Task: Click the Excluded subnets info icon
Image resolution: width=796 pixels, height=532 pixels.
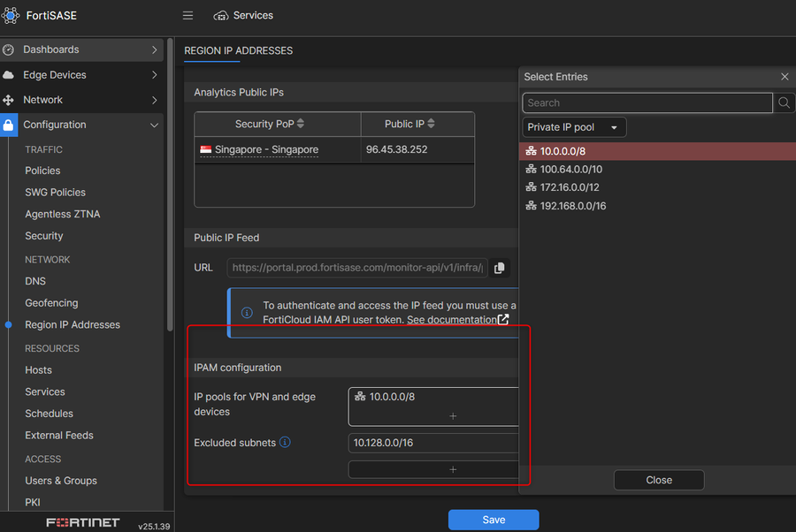Action: click(285, 443)
